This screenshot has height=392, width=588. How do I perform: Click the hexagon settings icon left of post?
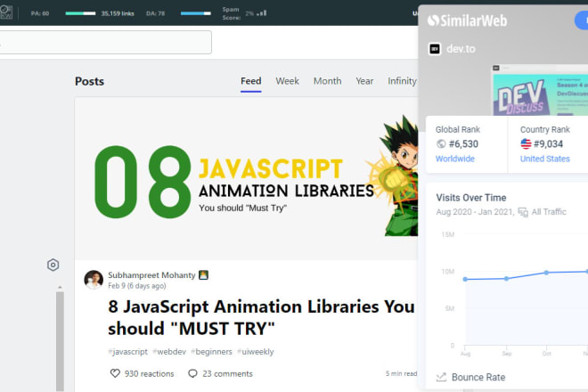[x=53, y=265]
